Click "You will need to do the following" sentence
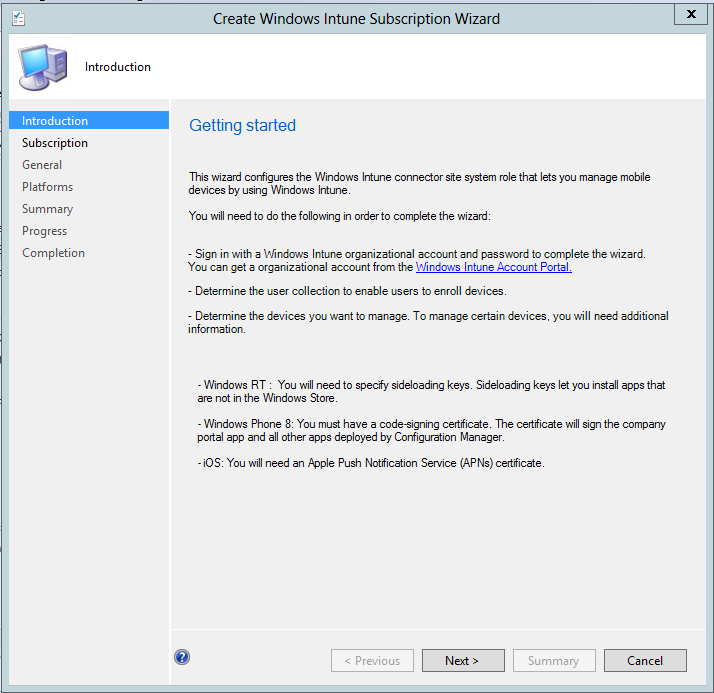Viewport: 714px width, 693px height. pyautogui.click(x=340, y=216)
